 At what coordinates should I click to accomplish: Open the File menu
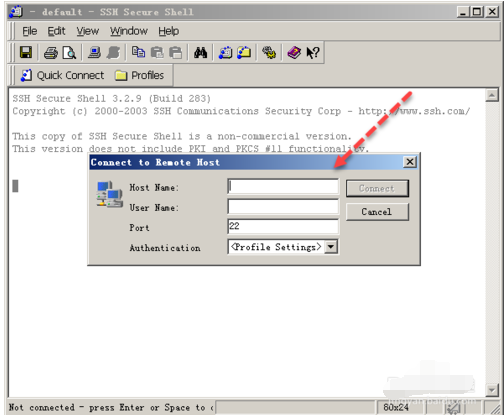point(29,31)
